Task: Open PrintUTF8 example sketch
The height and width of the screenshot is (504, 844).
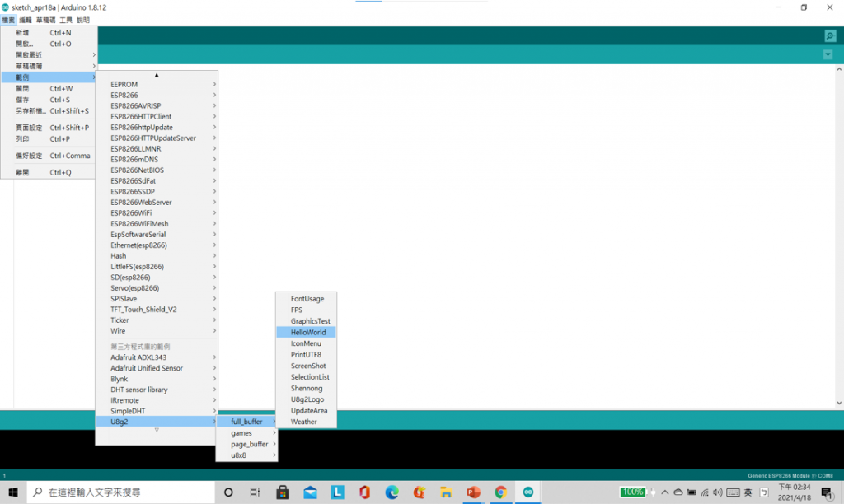Action: [307, 355]
